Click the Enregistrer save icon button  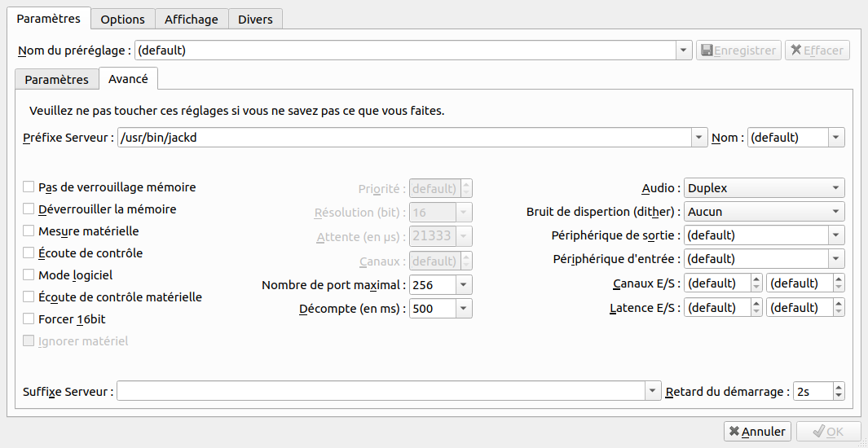tap(738, 51)
